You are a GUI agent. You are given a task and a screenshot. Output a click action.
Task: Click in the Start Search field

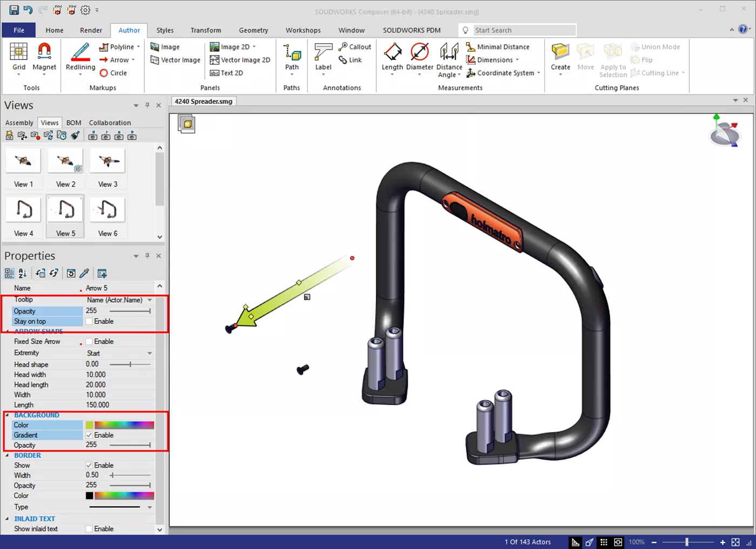(x=524, y=30)
